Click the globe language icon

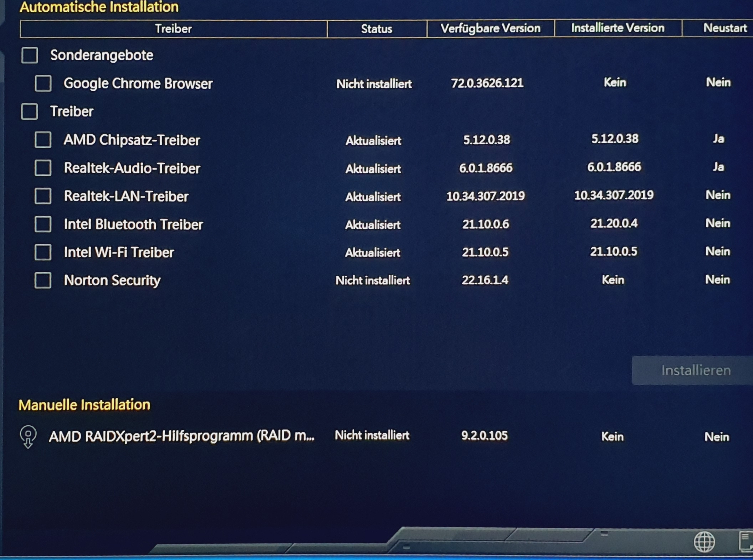coord(704,541)
